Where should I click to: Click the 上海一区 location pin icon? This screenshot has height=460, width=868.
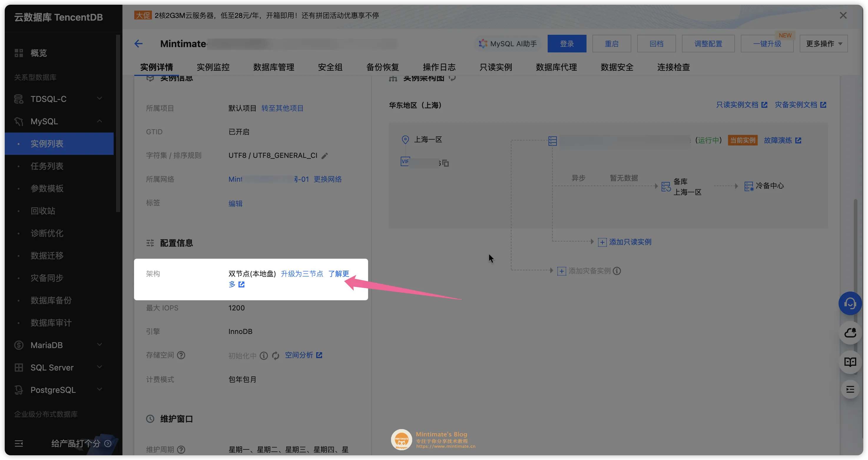pyautogui.click(x=405, y=140)
